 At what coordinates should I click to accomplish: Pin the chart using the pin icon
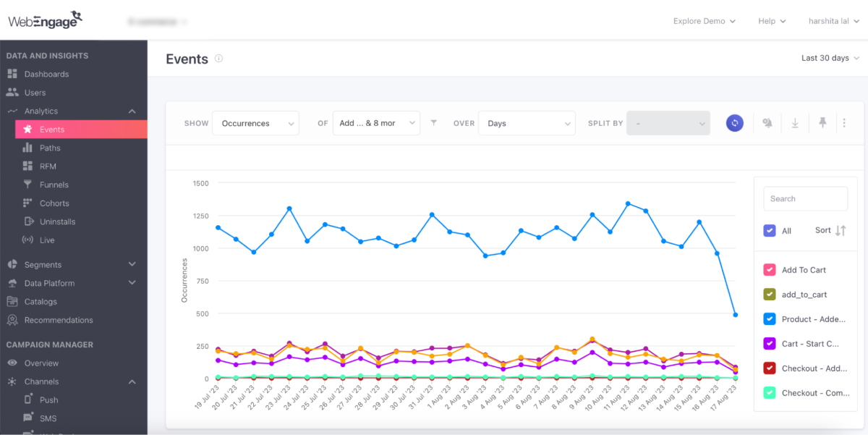tap(822, 123)
